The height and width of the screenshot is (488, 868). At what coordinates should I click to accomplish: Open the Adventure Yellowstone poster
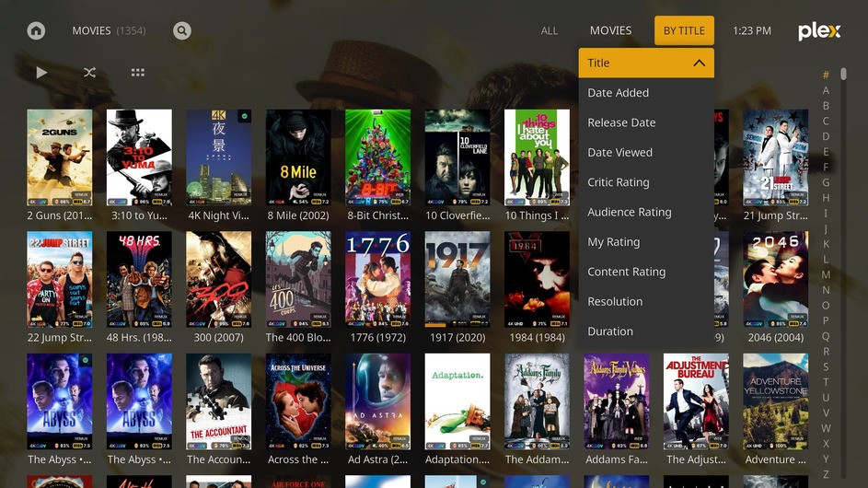[776, 401]
